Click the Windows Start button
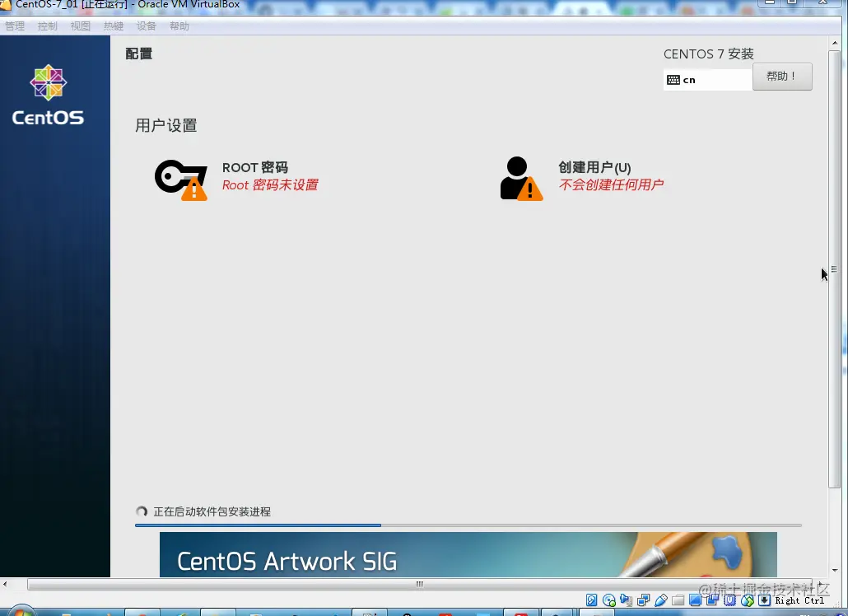This screenshot has width=848, height=616. pyautogui.click(x=21, y=611)
